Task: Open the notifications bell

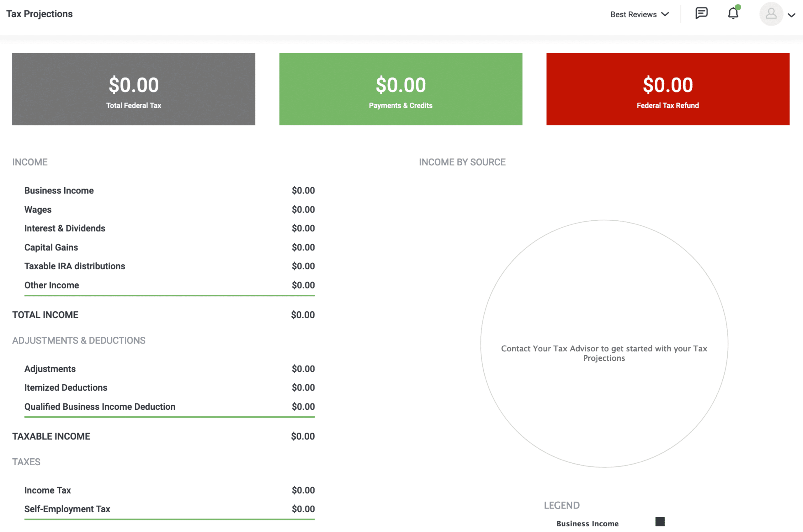Action: (x=733, y=14)
